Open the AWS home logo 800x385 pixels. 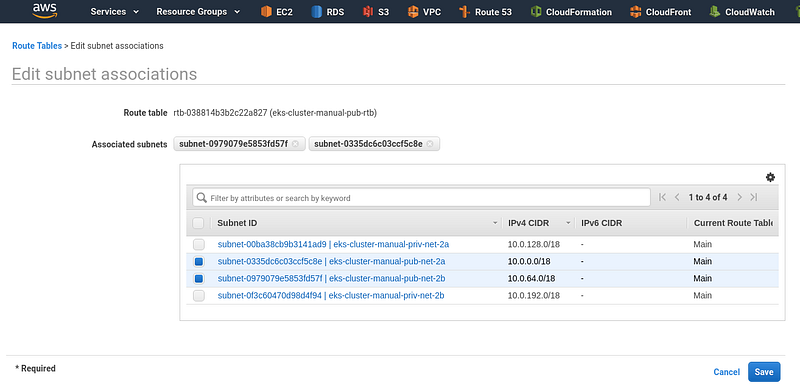pyautogui.click(x=45, y=11)
